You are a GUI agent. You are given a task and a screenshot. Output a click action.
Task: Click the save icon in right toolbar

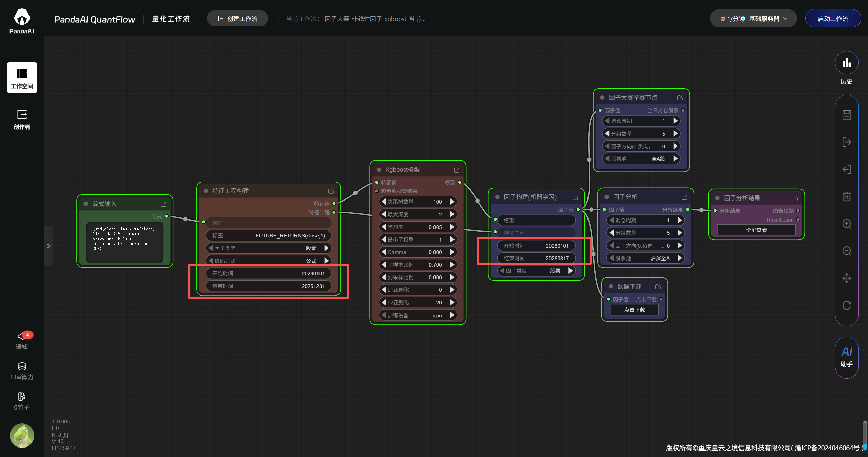[x=846, y=115]
